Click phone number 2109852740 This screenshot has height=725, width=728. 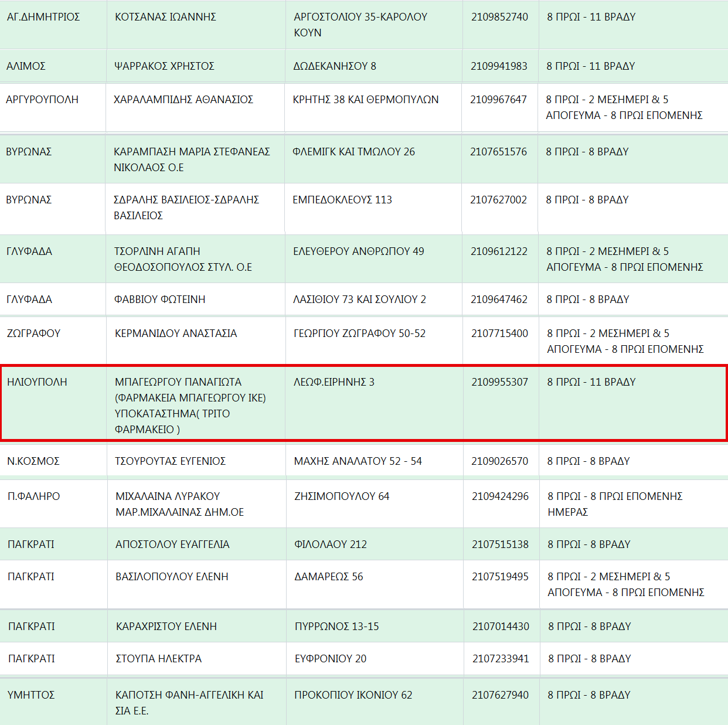pos(499,17)
